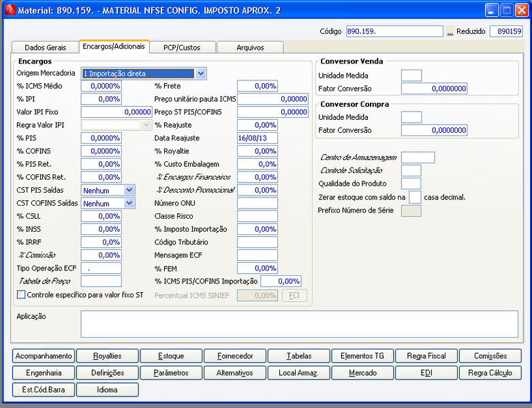Image resolution: width=532 pixels, height=408 pixels.
Task: Open the CST PIS Saídas dropdown
Action: pyautogui.click(x=129, y=190)
